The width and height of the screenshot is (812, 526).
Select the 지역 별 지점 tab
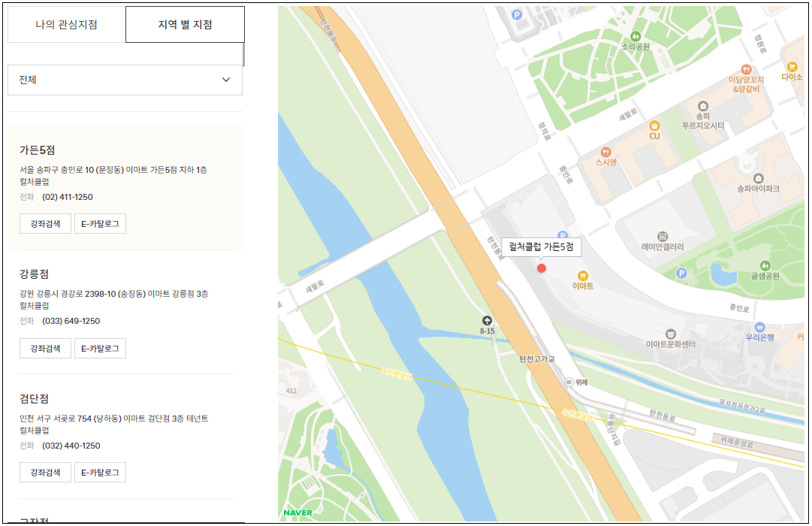[x=184, y=25]
